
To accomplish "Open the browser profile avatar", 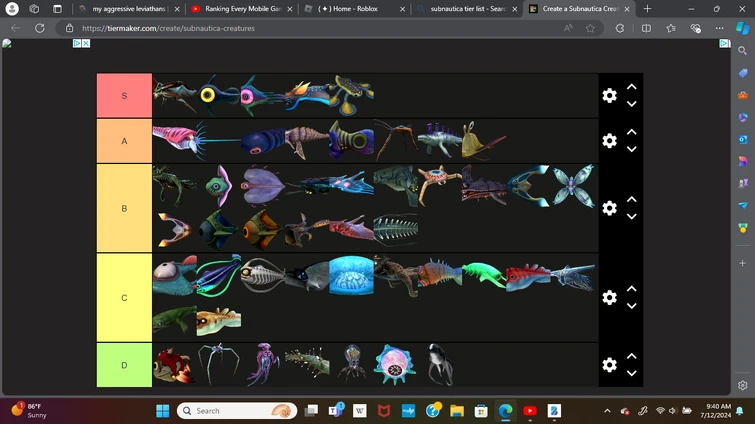I will click(x=12, y=9).
